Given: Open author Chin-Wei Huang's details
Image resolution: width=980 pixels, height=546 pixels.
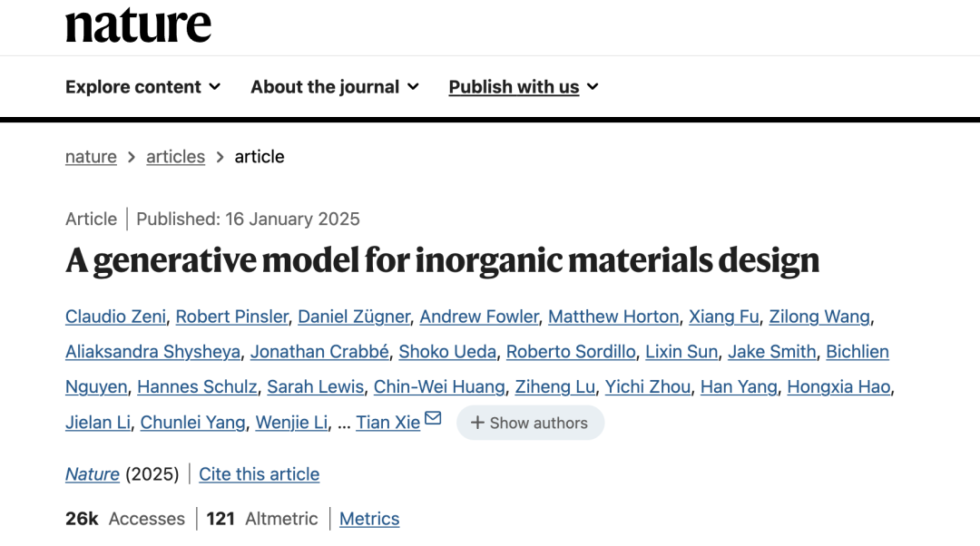Looking at the screenshot, I should point(439,387).
